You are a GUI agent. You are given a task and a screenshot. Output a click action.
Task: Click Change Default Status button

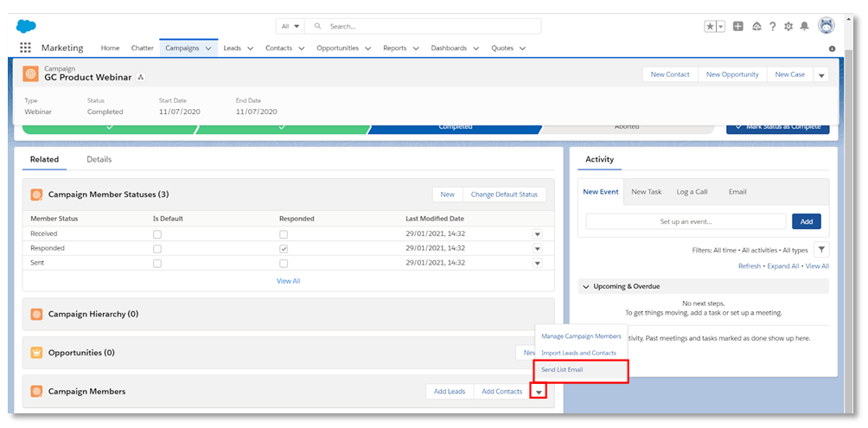(x=504, y=195)
